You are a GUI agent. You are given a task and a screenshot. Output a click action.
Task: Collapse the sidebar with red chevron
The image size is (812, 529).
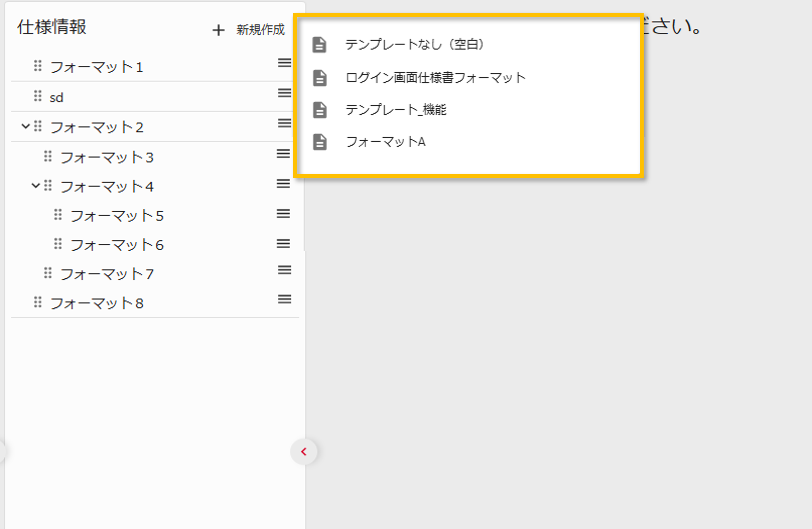[304, 452]
